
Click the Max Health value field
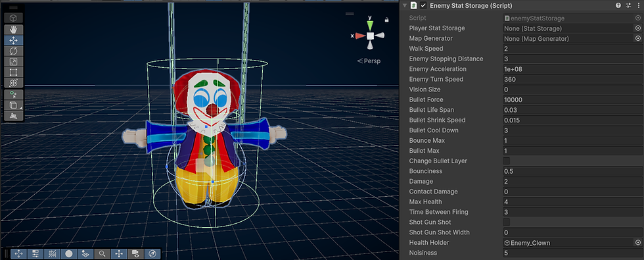coord(572,201)
